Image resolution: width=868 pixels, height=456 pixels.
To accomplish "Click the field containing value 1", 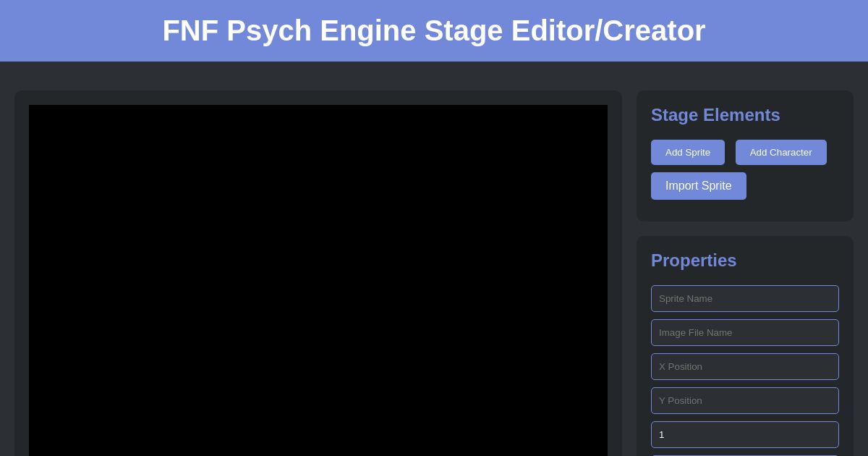I will 744,434.
